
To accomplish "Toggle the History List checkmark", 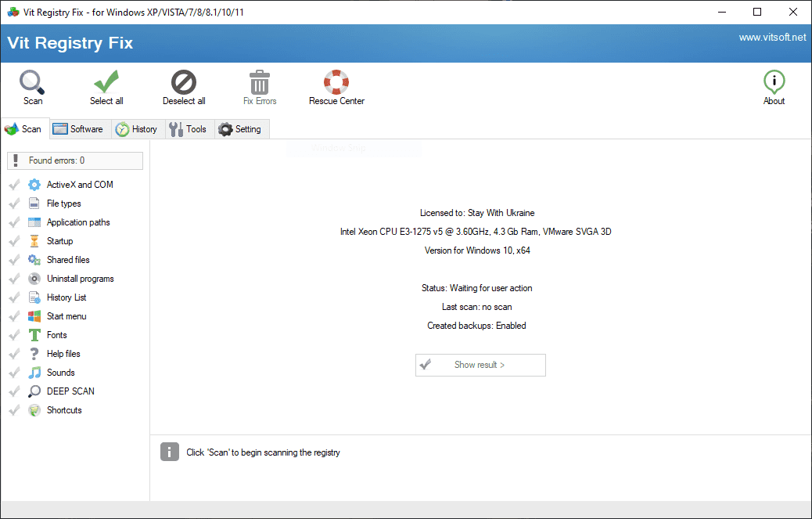I will point(14,297).
